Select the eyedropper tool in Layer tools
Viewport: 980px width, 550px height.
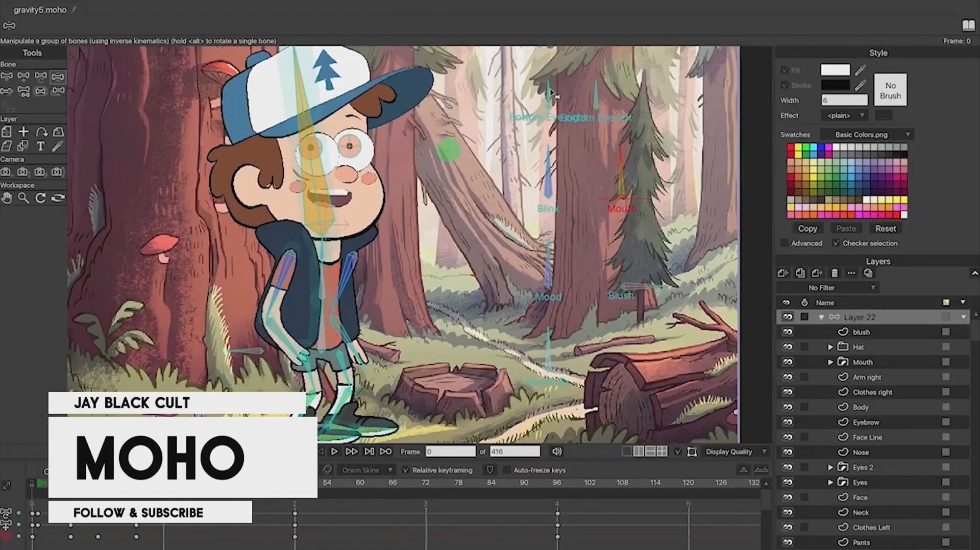(58, 146)
